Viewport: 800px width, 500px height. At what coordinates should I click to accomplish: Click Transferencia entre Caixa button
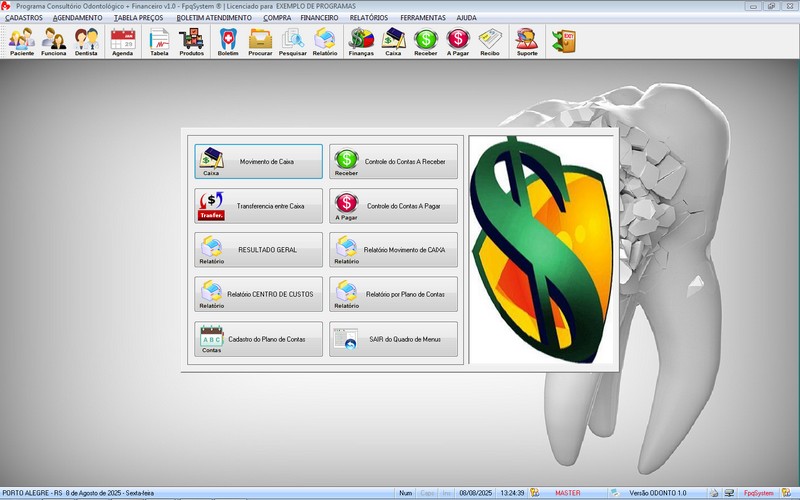pos(259,205)
